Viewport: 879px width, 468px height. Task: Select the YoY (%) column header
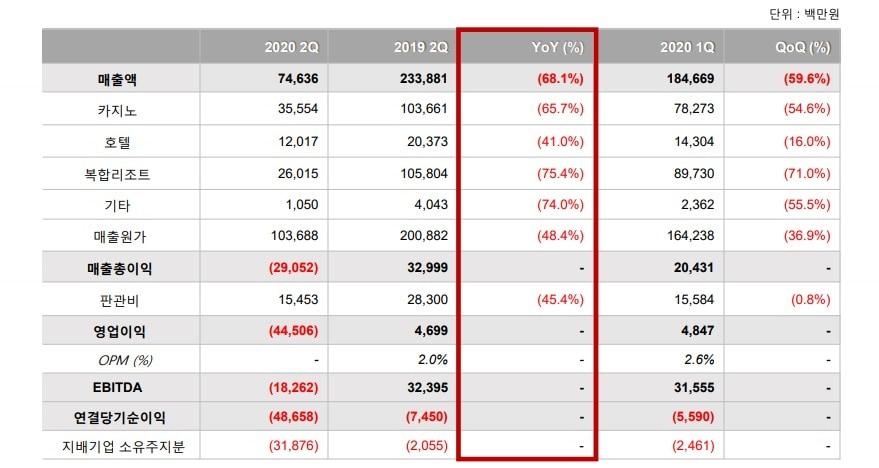pyautogui.click(x=559, y=47)
